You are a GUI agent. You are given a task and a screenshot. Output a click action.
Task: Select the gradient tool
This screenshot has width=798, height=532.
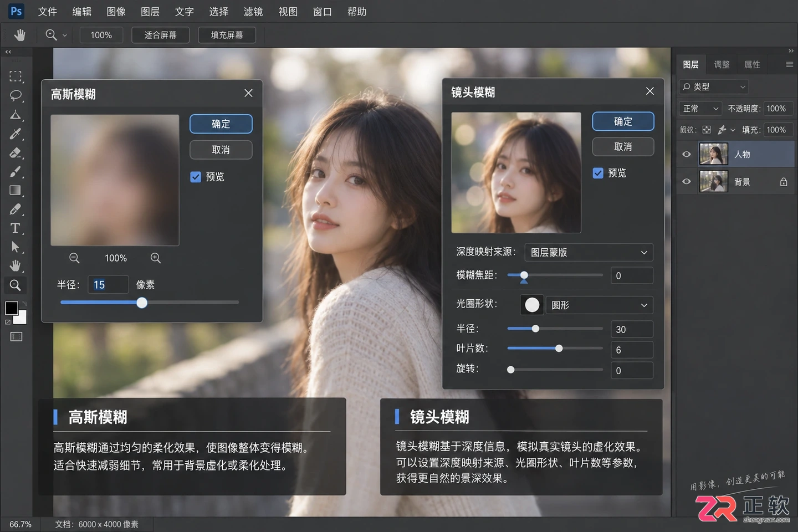[16, 190]
